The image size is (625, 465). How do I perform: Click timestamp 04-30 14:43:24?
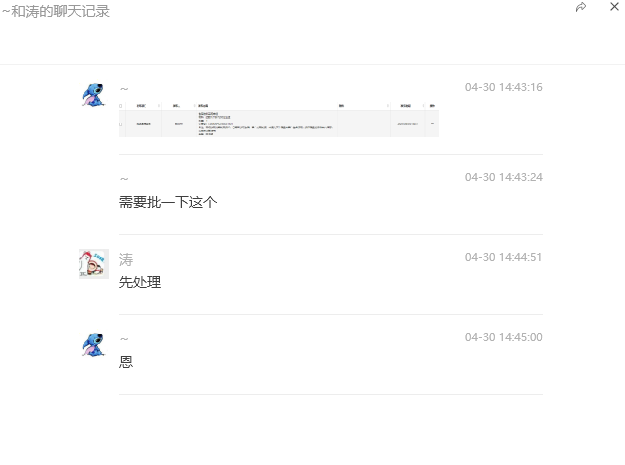[503, 177]
